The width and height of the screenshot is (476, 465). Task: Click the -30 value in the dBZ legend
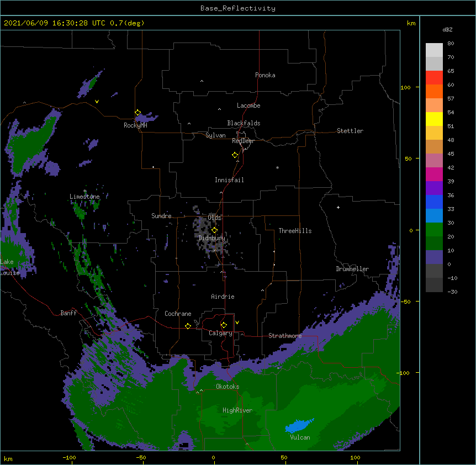[x=452, y=292]
